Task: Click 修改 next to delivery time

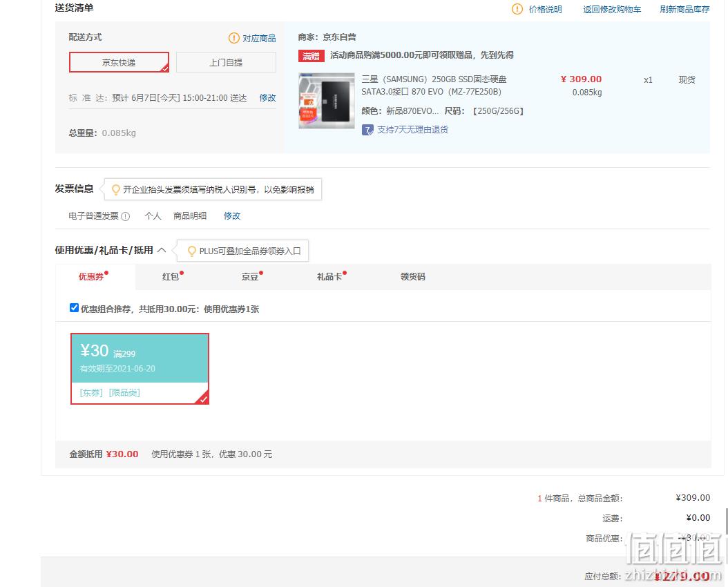Action: tap(267, 97)
